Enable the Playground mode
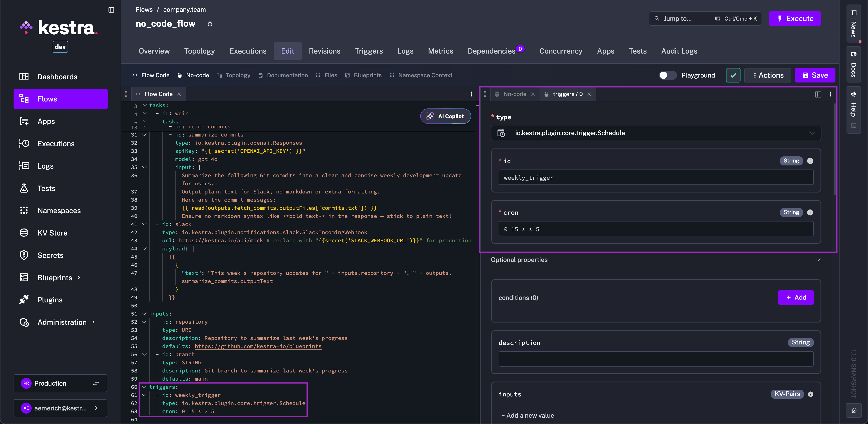The height and width of the screenshot is (424, 868). click(668, 75)
